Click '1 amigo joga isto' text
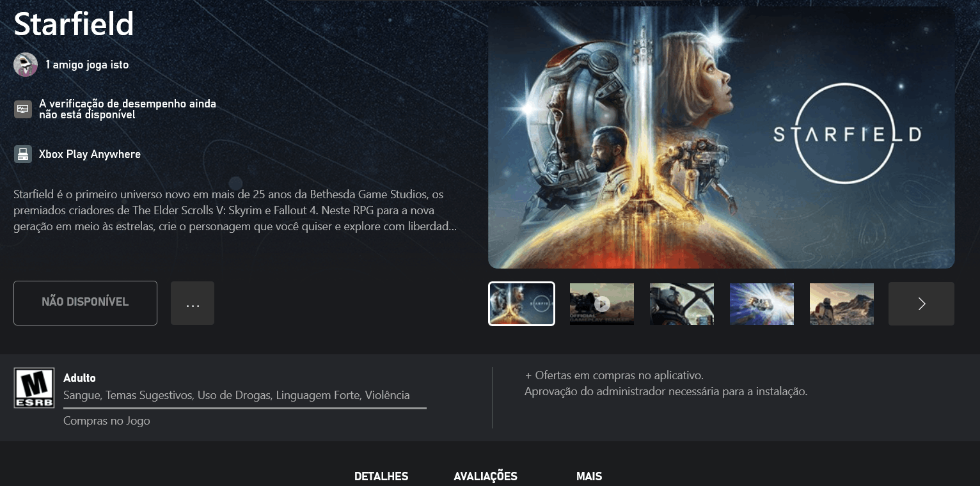 coord(87,65)
